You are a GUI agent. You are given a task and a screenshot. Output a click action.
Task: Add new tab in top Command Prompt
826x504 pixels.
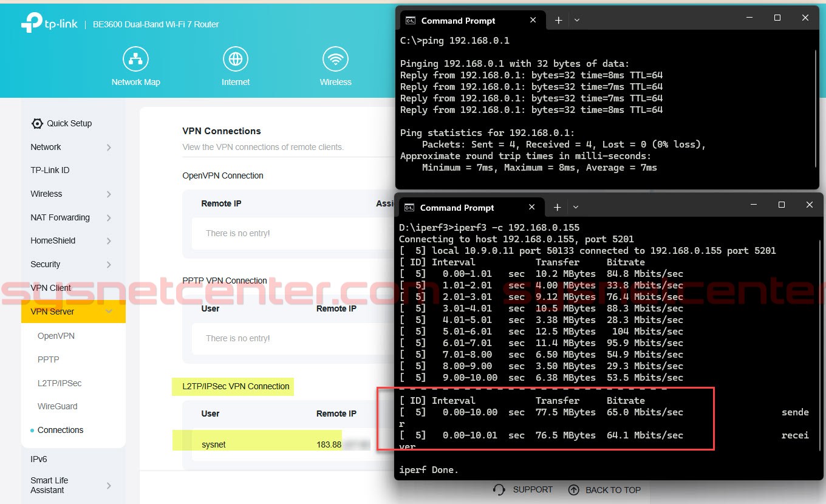click(x=558, y=20)
